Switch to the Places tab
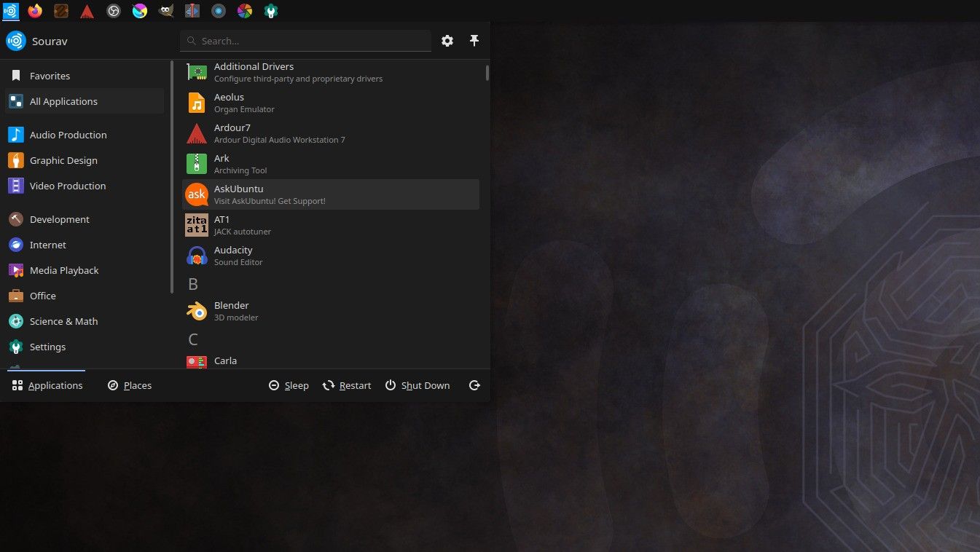This screenshot has width=980, height=552. click(x=130, y=385)
